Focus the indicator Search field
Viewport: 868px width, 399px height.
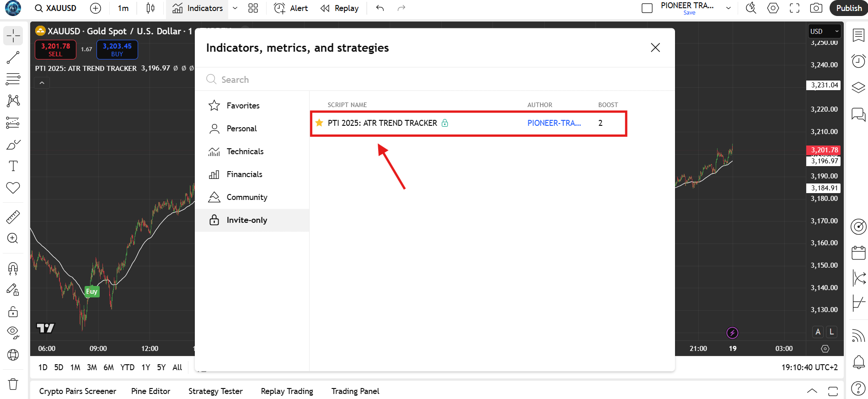click(x=434, y=79)
